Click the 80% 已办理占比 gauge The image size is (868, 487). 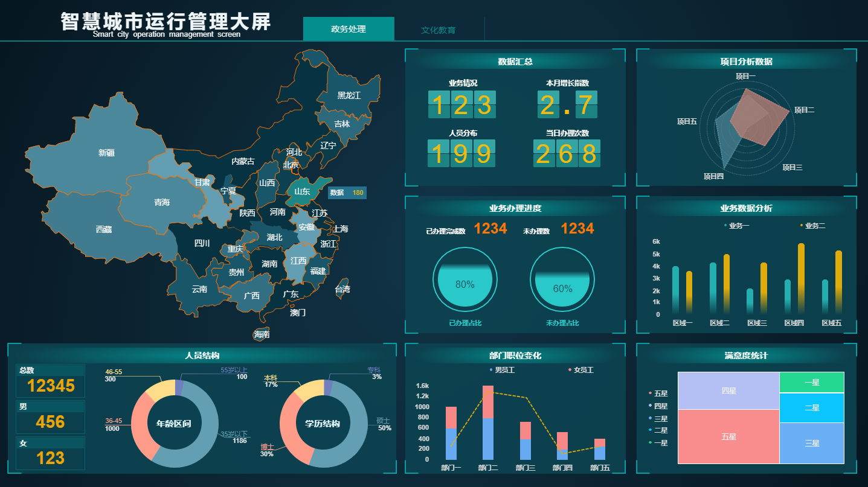coord(465,279)
